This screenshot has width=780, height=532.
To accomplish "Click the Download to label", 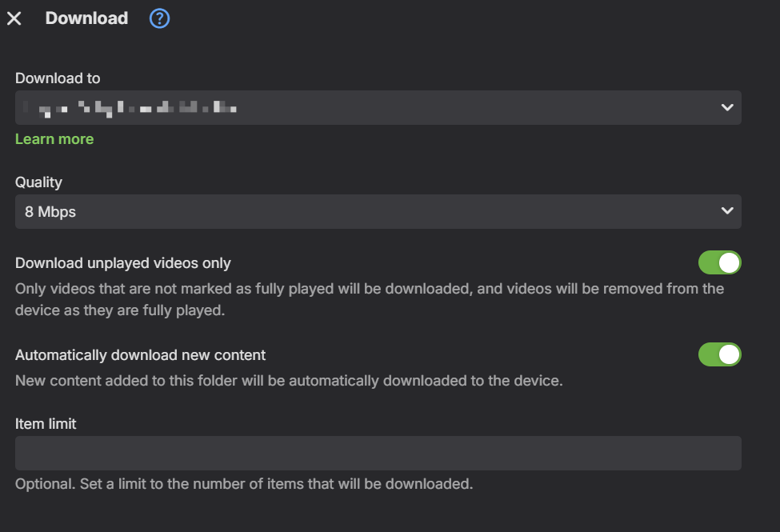I will [58, 78].
